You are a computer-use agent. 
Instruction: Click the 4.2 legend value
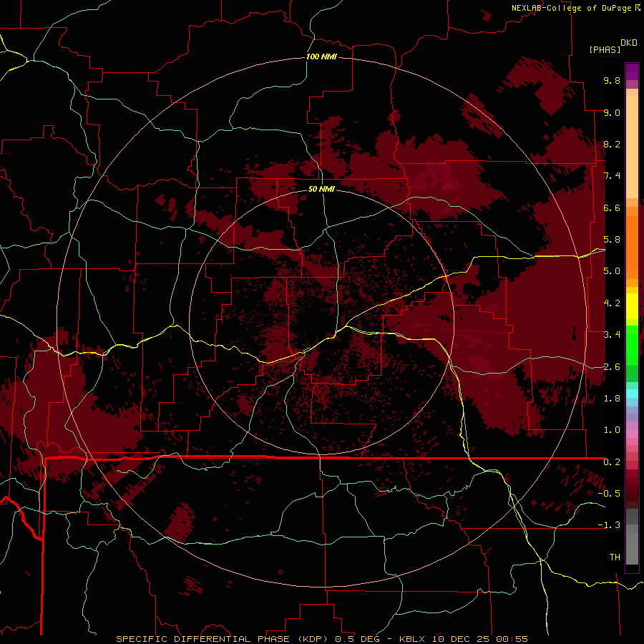click(x=612, y=303)
